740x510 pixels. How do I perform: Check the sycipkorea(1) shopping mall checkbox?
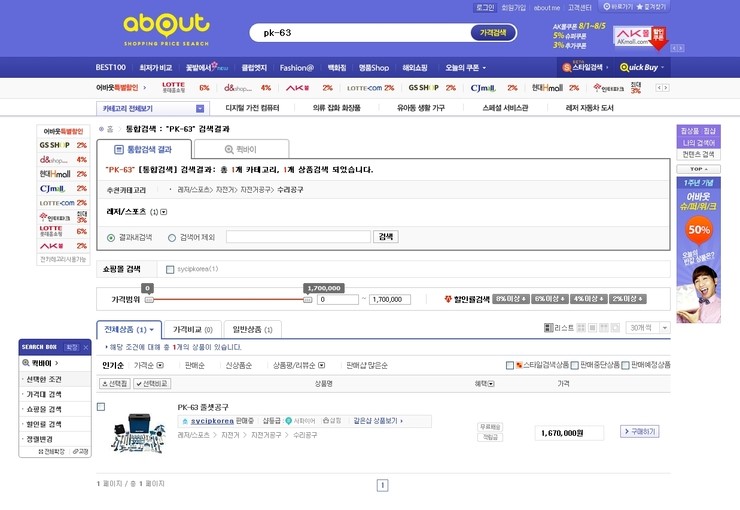[170, 269]
